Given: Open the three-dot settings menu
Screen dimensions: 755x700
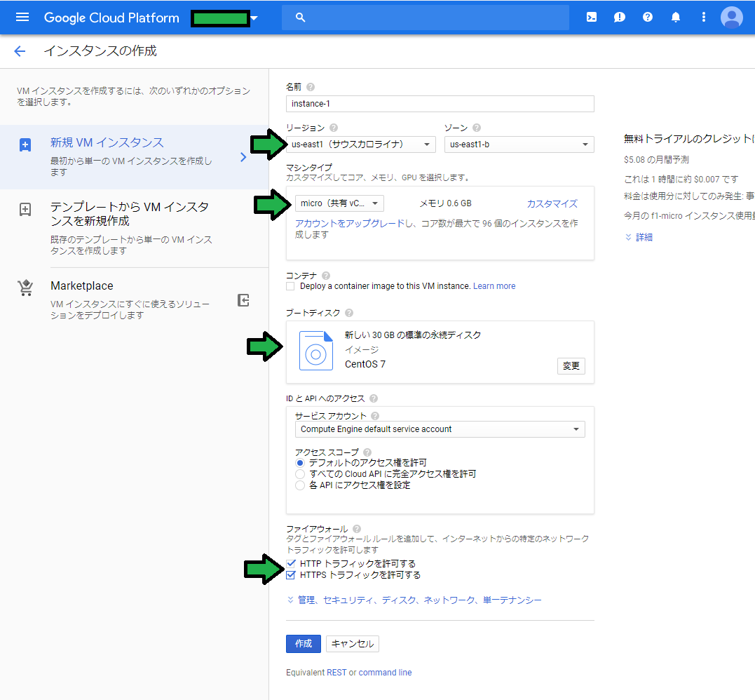Looking at the screenshot, I should pyautogui.click(x=704, y=18).
